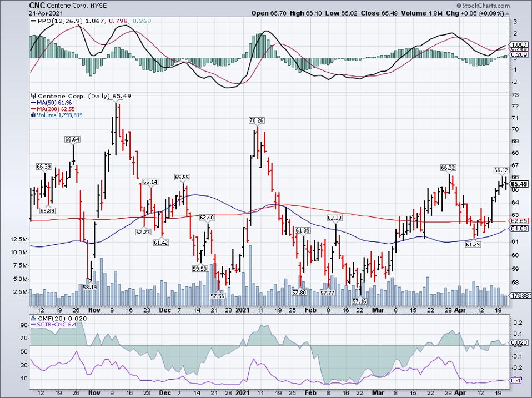
Task: Click the 'SCTR-CNC 6.4' legend label
Action: (x=57, y=325)
